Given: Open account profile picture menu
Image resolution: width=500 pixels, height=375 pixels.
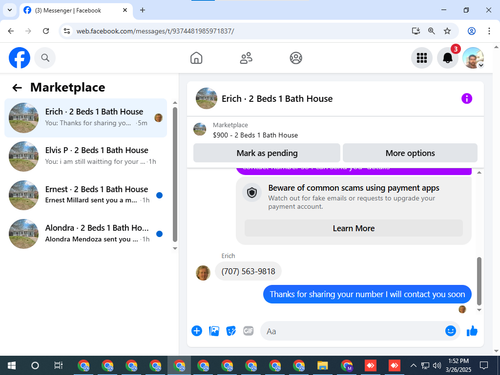Looking at the screenshot, I should [473, 58].
